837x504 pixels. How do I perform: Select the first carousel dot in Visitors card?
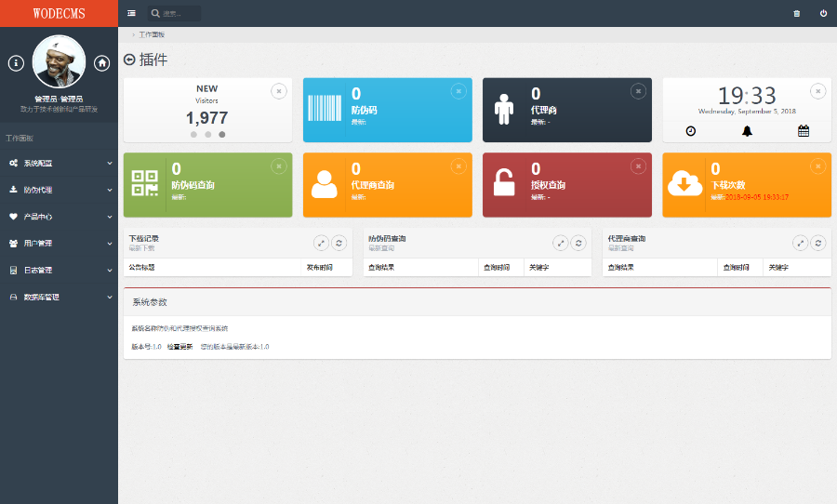pos(193,135)
